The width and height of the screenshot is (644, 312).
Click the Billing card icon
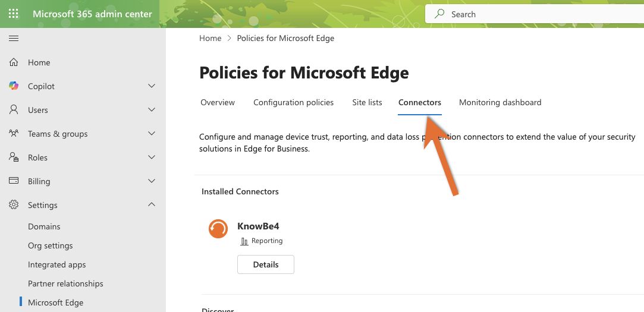[x=14, y=181]
